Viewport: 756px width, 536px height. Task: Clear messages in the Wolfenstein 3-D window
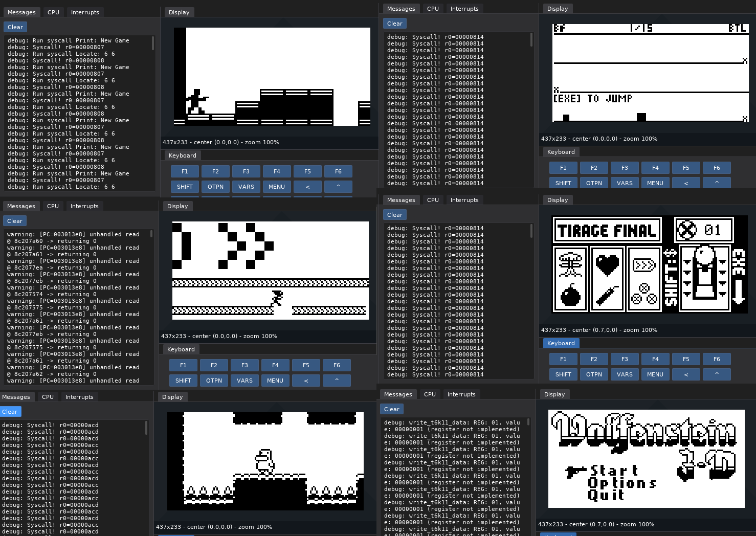(x=391, y=409)
